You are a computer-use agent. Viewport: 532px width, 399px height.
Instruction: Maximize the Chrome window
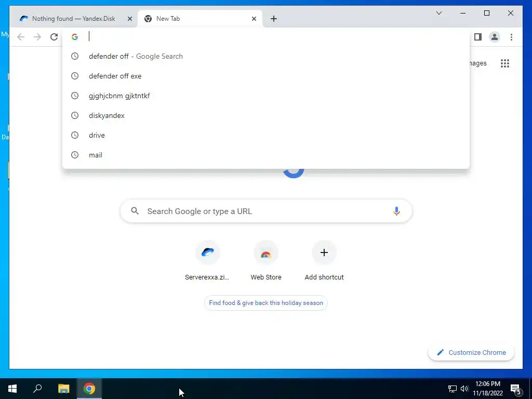(x=486, y=13)
